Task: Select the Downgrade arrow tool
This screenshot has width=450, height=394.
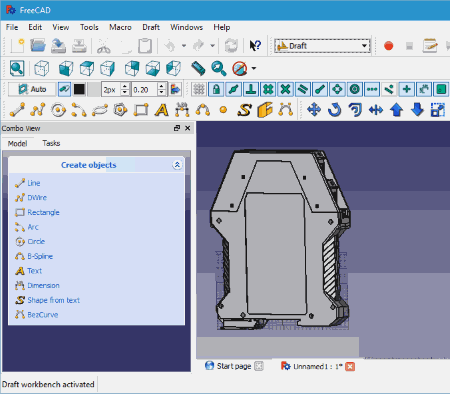Action: coord(417,110)
